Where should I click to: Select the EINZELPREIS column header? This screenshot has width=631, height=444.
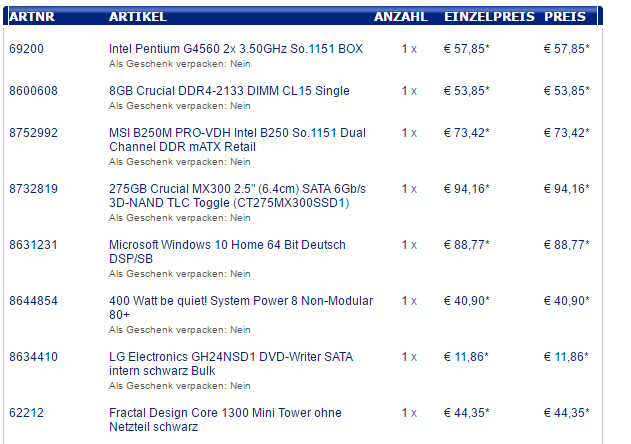(x=489, y=17)
